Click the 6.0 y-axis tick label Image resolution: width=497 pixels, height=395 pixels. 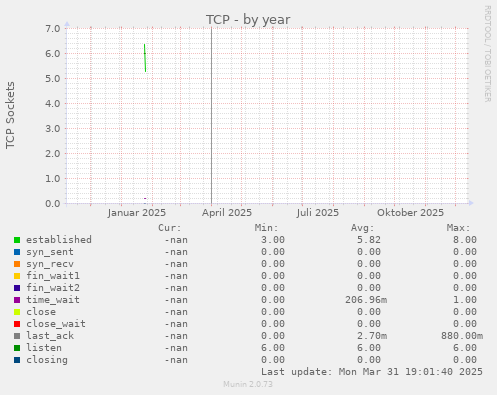point(53,53)
